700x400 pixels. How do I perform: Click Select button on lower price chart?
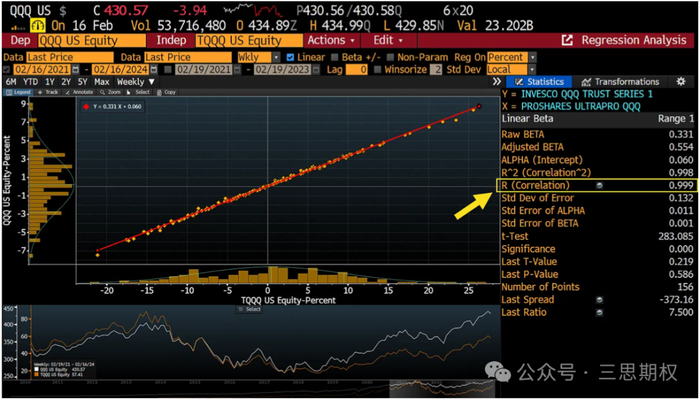pyautogui.click(x=249, y=309)
